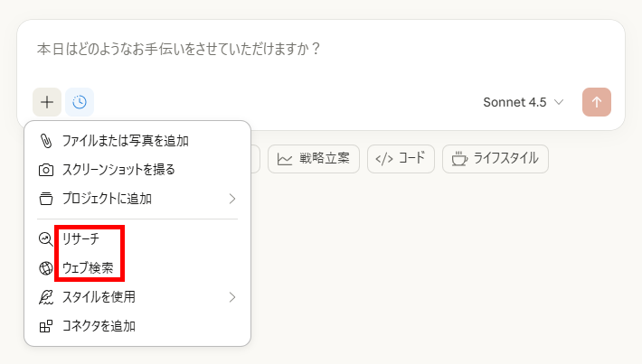Viewport: 642px width, 364px height.
Task: Expand the スタイルを使用 submenu chevron
Action: (x=232, y=297)
